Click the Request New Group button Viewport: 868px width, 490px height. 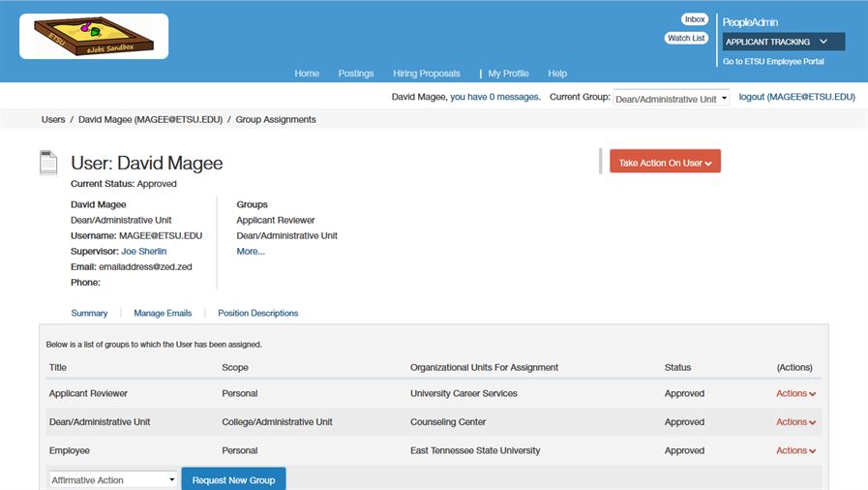pyautogui.click(x=233, y=480)
